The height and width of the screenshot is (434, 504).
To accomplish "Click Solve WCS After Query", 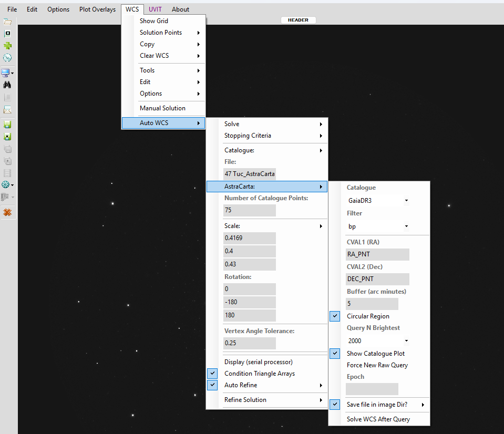I will point(378,419).
